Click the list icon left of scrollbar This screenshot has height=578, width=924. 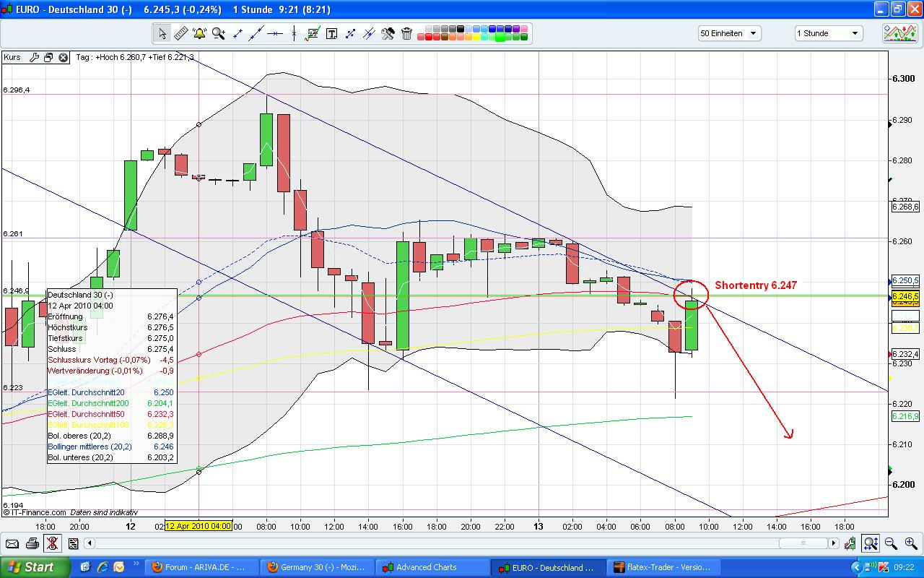click(73, 543)
